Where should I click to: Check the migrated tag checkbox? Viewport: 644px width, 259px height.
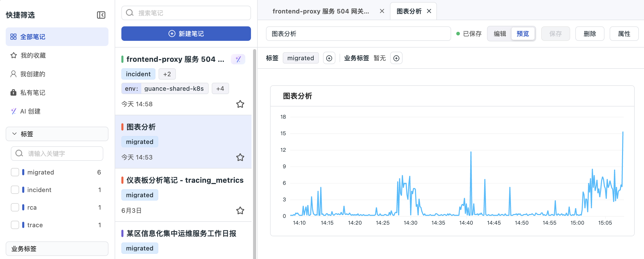click(x=15, y=172)
